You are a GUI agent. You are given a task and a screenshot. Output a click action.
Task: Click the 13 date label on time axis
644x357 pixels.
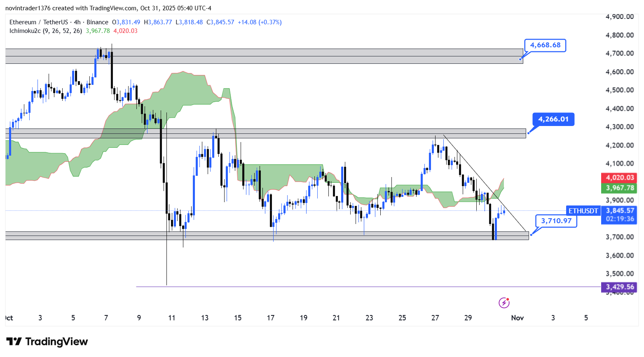(x=205, y=318)
